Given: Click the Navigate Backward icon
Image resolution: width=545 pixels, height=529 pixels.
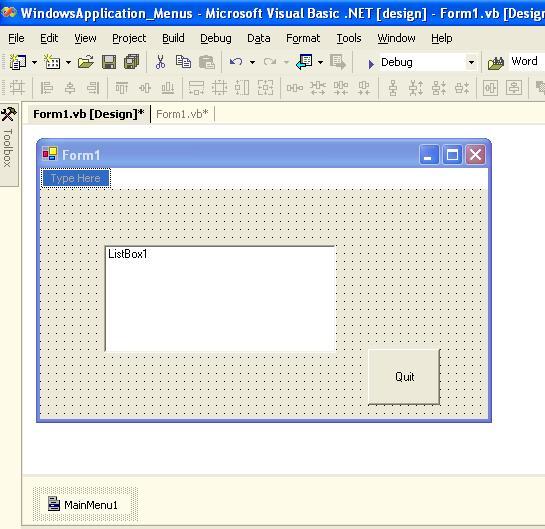Looking at the screenshot, I should 304,62.
